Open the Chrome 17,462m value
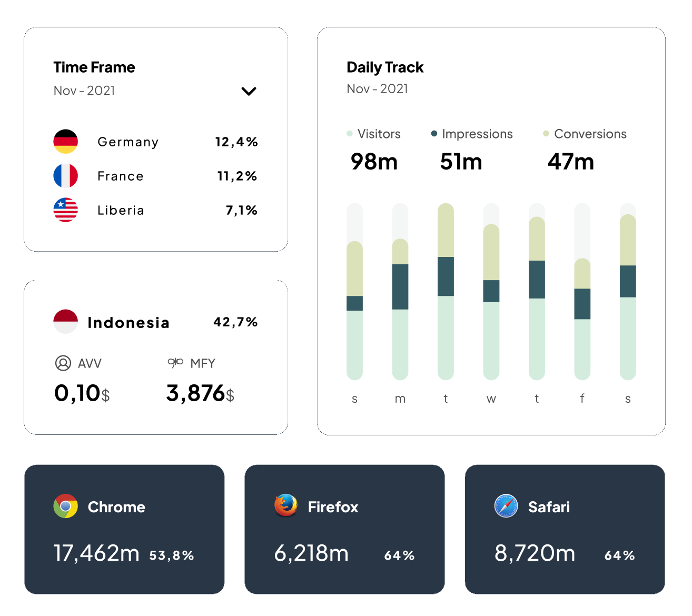Image resolution: width=692 pixels, height=616 pixels. coord(96,553)
